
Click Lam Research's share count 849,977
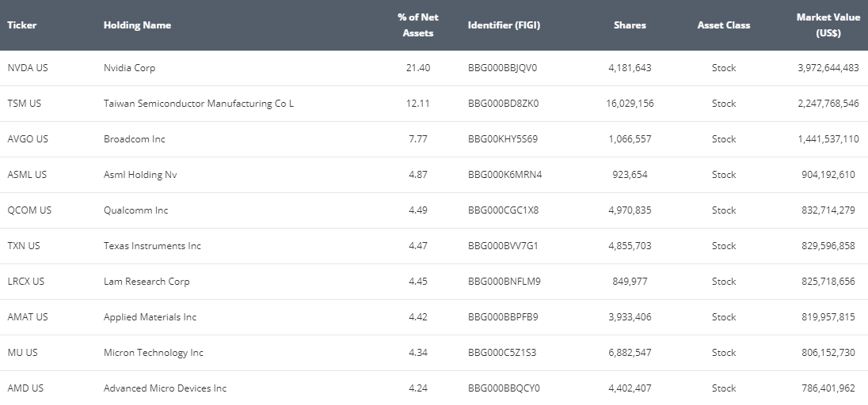(630, 281)
